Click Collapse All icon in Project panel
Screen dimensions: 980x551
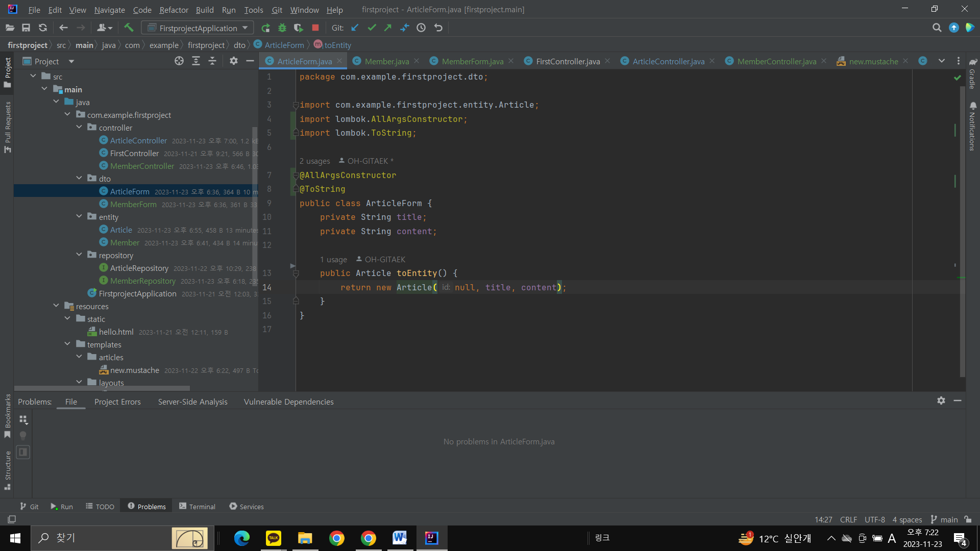click(x=212, y=61)
